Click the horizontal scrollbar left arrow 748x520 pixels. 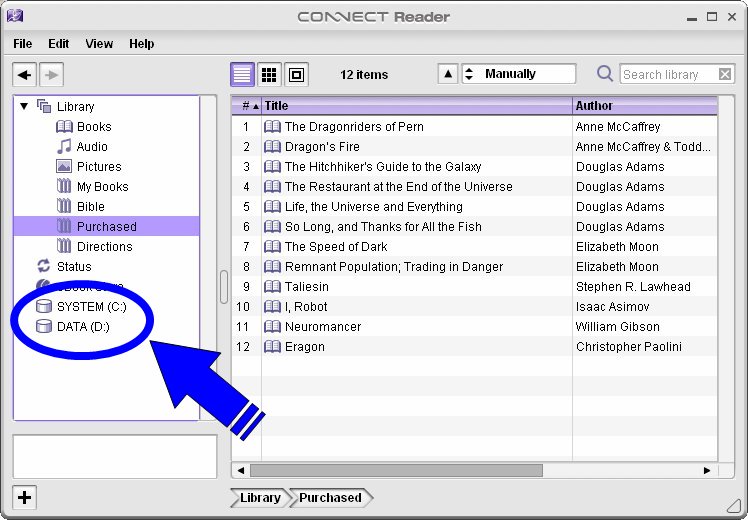pos(240,470)
